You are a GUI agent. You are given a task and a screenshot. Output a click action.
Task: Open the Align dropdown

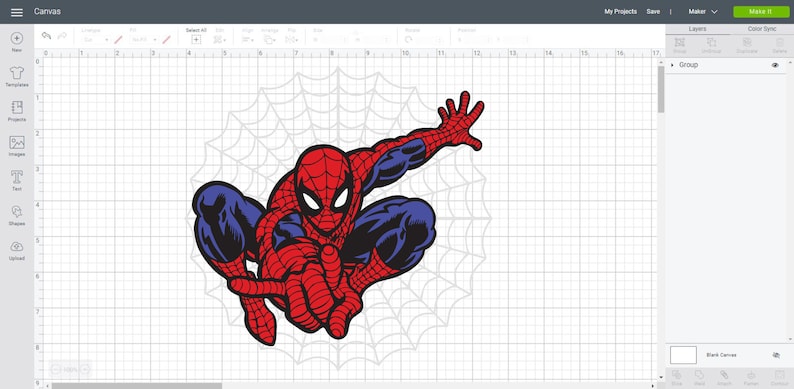click(248, 40)
